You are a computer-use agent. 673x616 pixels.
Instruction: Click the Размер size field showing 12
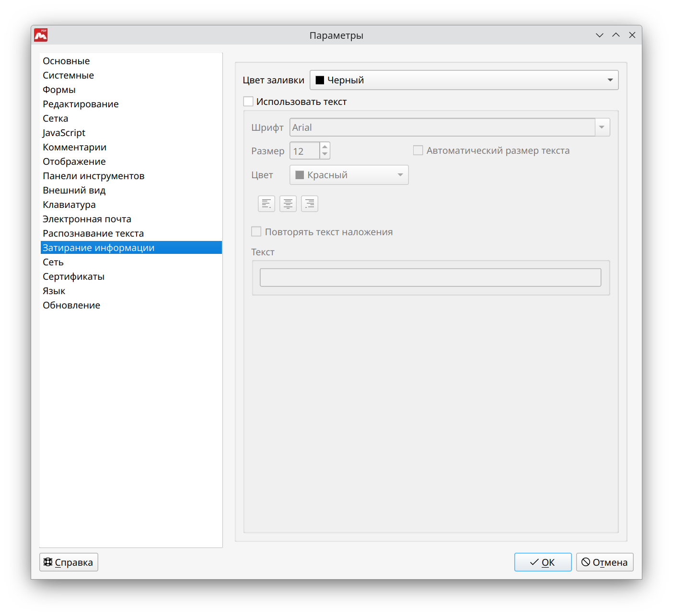305,151
